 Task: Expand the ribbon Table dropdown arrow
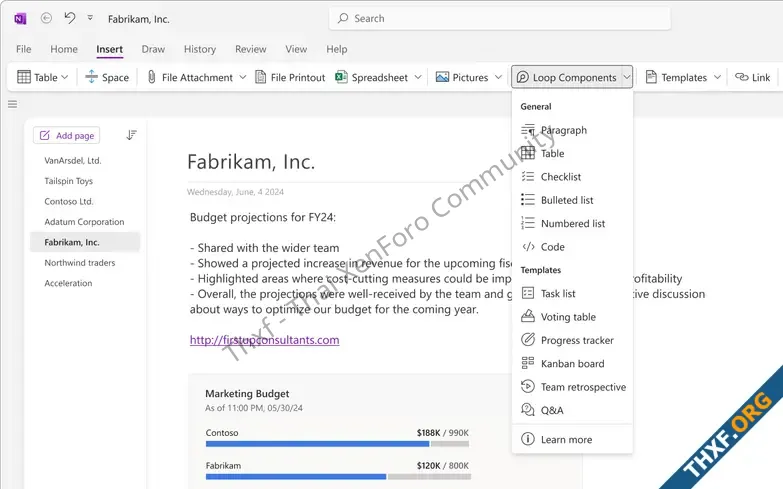(65, 77)
